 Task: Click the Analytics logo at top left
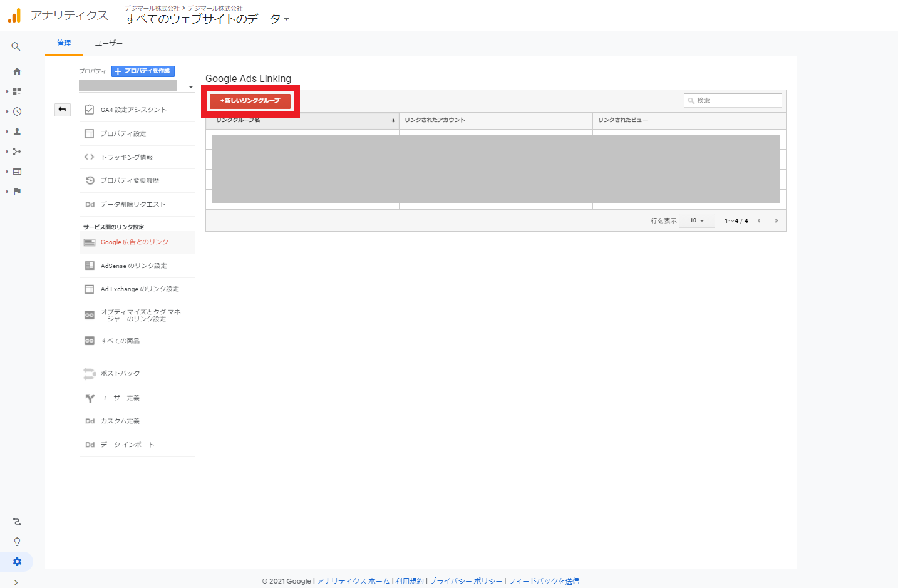[14, 16]
